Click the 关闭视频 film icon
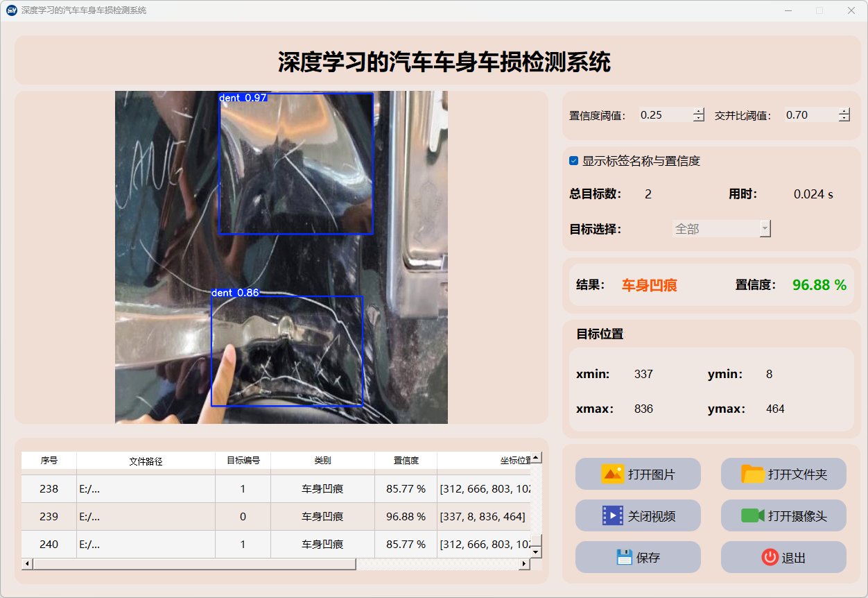Viewport: 868px width, 598px height. 613,515
